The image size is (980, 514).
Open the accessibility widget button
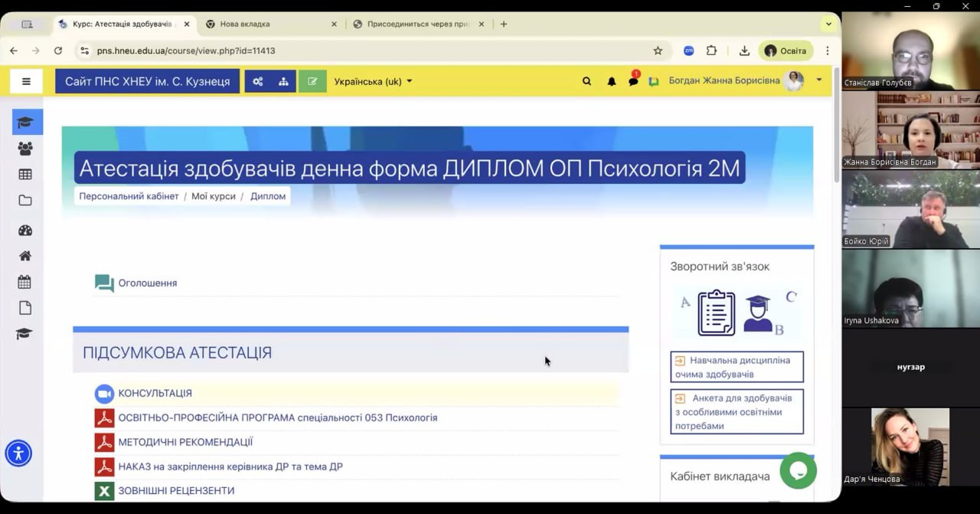coord(18,453)
